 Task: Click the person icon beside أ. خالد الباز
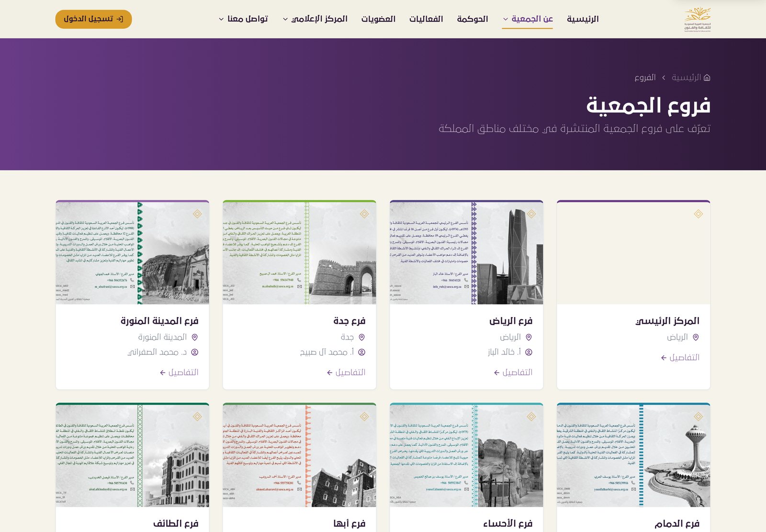click(x=529, y=352)
